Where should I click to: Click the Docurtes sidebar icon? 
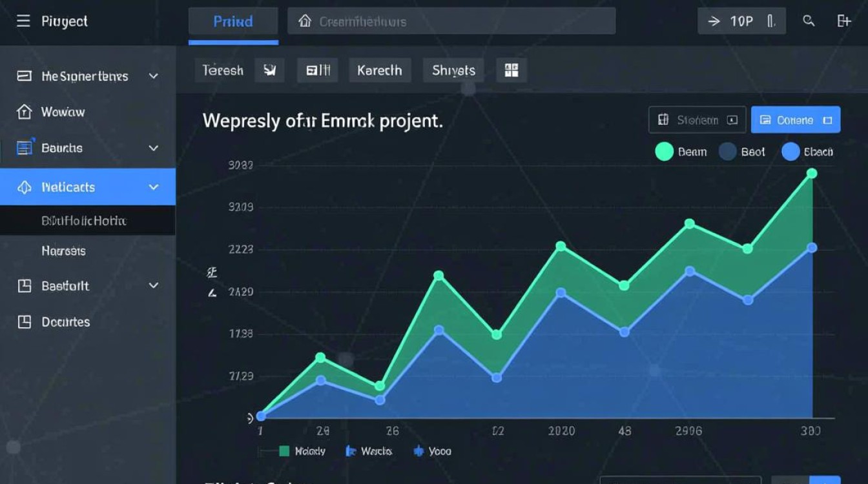coord(24,321)
